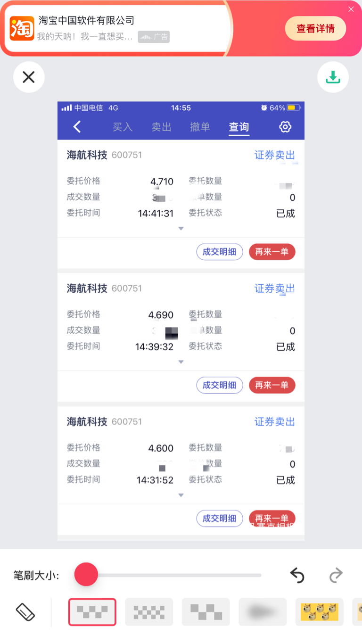Adjust the brush size slider handle

86,575
